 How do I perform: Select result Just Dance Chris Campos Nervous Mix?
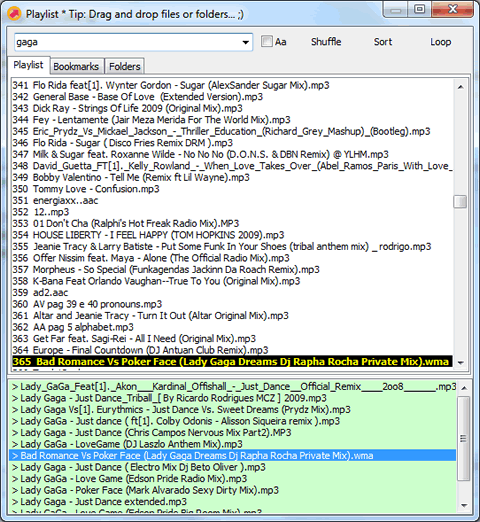coord(233,433)
